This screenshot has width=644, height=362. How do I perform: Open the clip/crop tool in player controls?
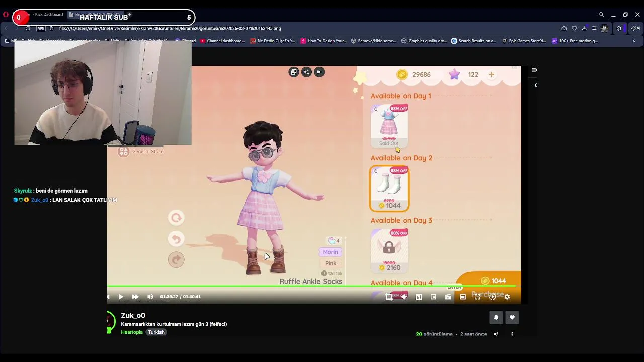(389, 297)
